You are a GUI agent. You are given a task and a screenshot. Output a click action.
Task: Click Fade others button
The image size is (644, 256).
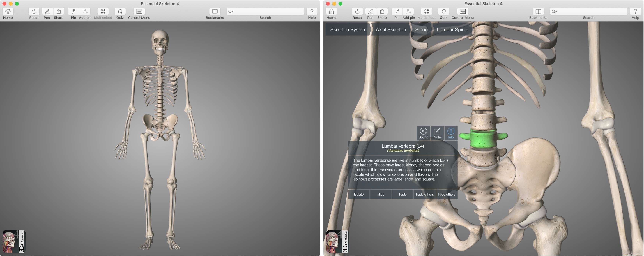pyautogui.click(x=425, y=194)
